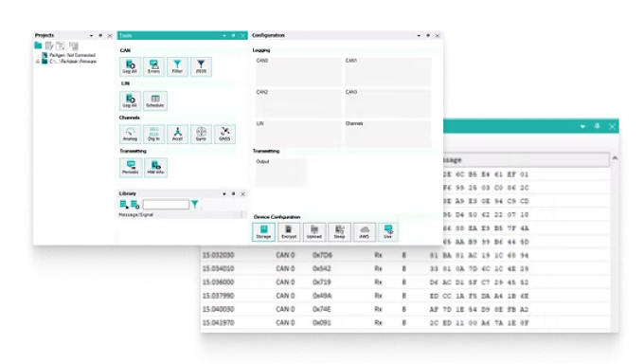
Task: Pin the trace window
Action: 598,126
